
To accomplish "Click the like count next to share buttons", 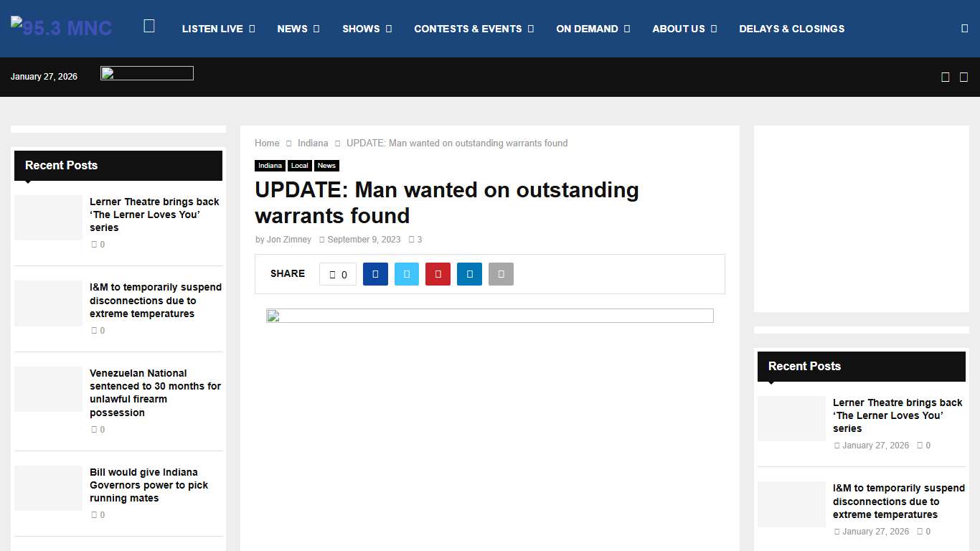I will click(337, 274).
